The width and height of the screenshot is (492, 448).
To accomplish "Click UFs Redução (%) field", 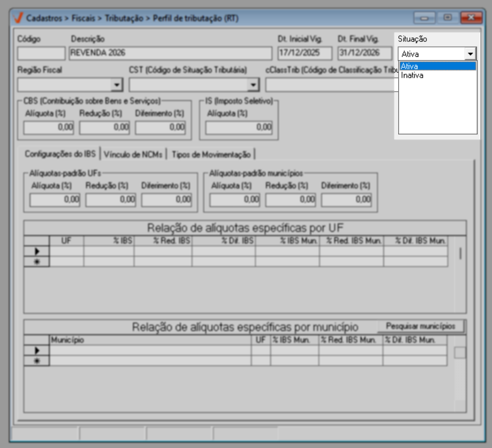I will [x=111, y=200].
